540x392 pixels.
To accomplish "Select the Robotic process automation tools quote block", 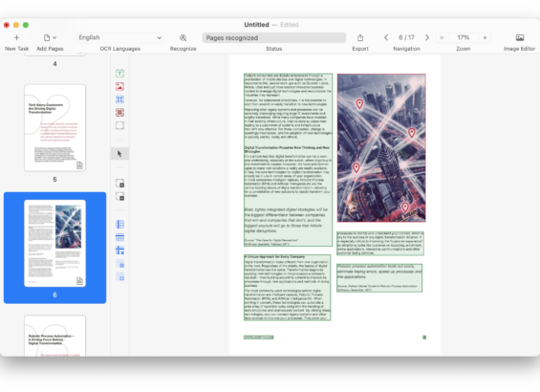I will point(379,278).
